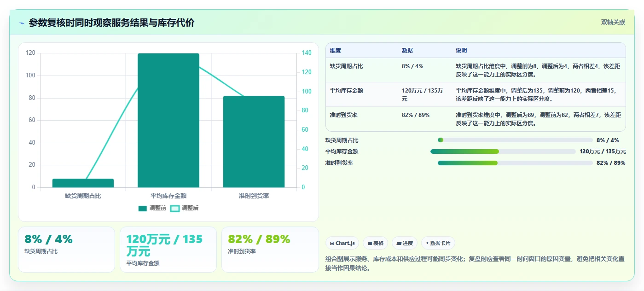Image resolution: width=644 pixels, height=291 pixels.
Task: Click the 数据 column header
Action: tap(407, 51)
